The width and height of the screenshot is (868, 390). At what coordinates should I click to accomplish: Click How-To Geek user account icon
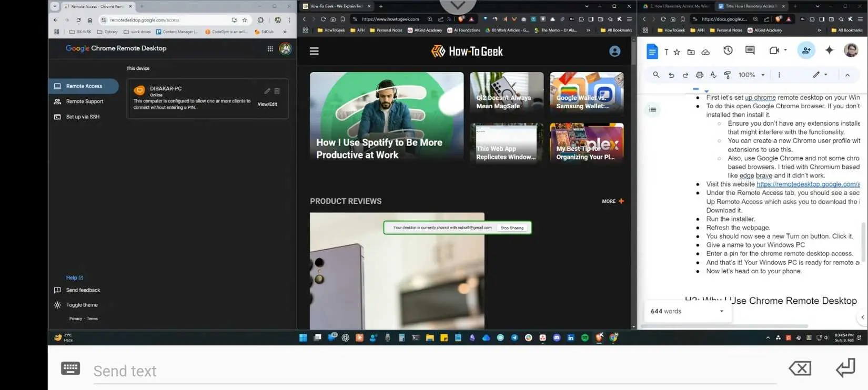[x=614, y=51]
